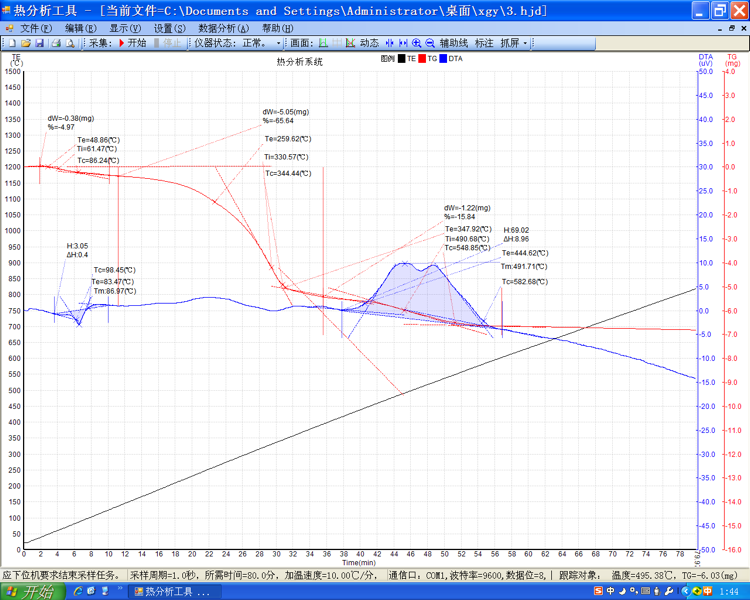Open the 帮助(H) menu
Viewport: 750px width, 600px height.
pos(275,28)
